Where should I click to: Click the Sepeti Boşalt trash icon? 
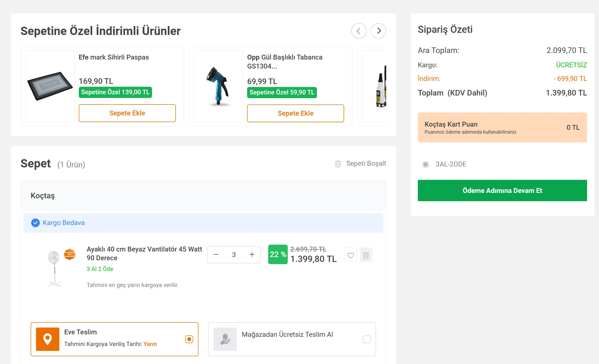(x=338, y=164)
